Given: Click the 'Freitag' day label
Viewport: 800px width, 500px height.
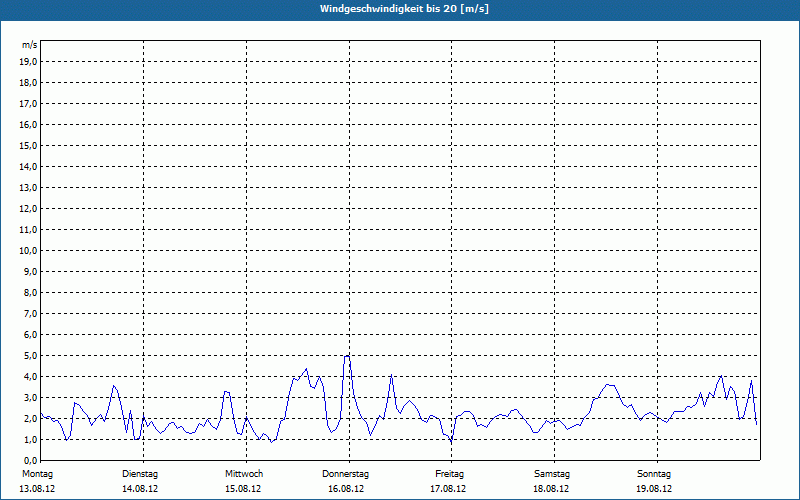Looking at the screenshot, I should point(449,474).
